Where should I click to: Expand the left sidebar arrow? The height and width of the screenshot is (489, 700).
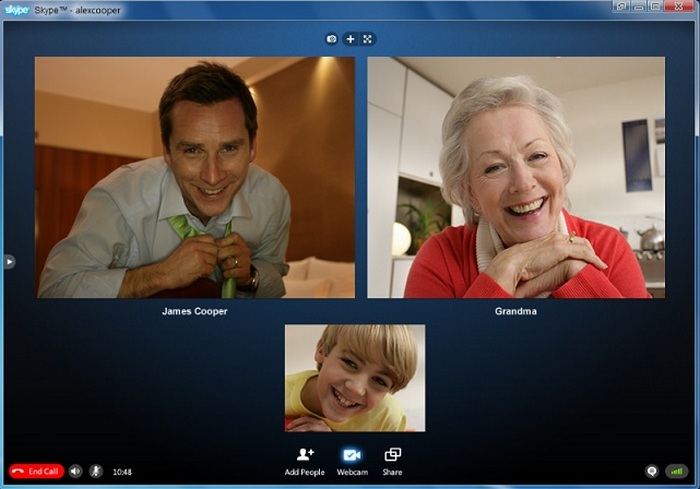[9, 261]
